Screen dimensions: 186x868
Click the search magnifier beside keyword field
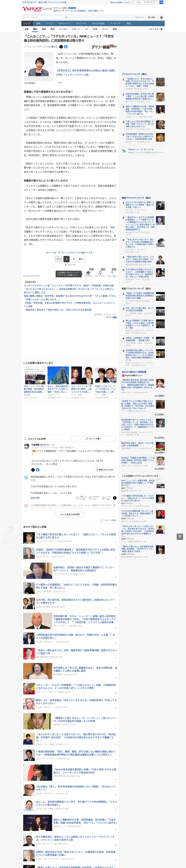(66, 18)
